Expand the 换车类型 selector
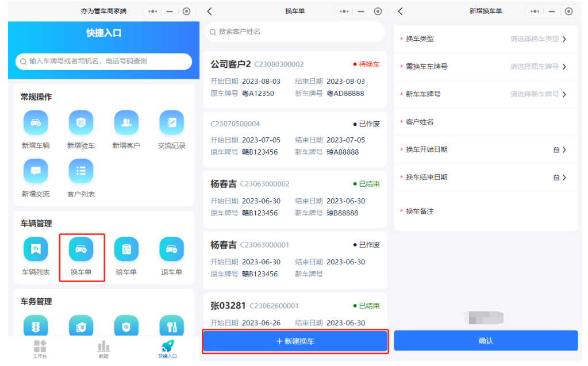Viewport: 588px width, 366px height. [x=537, y=39]
